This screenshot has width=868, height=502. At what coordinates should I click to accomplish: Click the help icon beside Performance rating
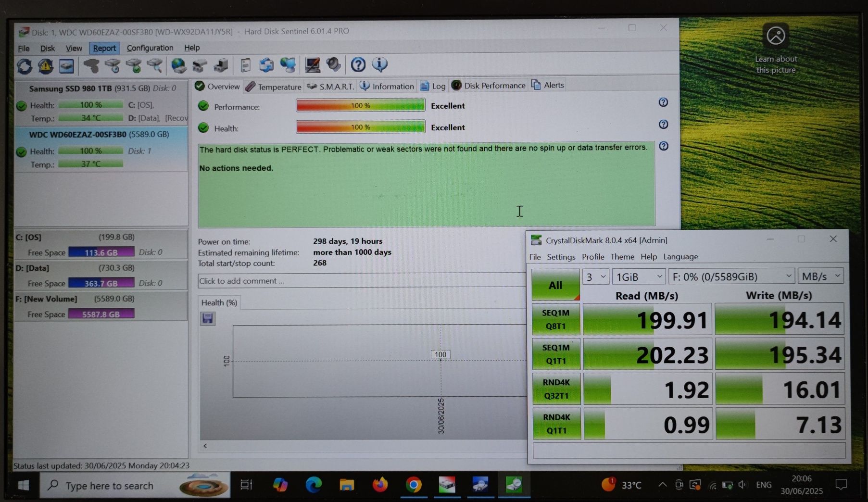[x=663, y=102]
